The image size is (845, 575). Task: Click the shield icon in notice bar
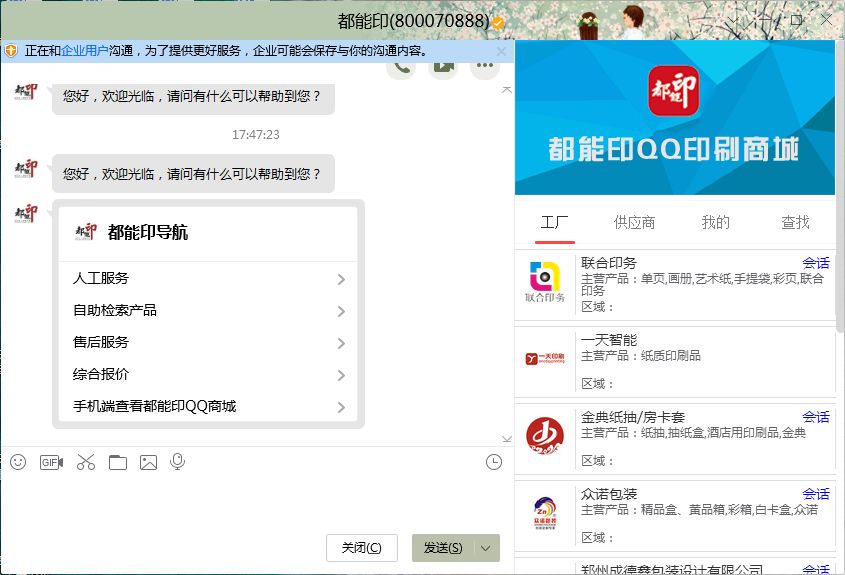11,51
